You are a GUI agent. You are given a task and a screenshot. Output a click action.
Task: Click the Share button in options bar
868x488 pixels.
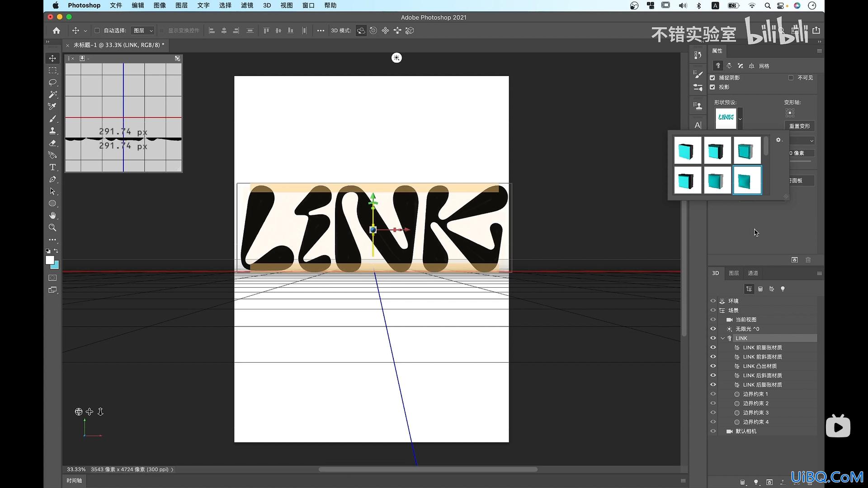click(x=816, y=30)
